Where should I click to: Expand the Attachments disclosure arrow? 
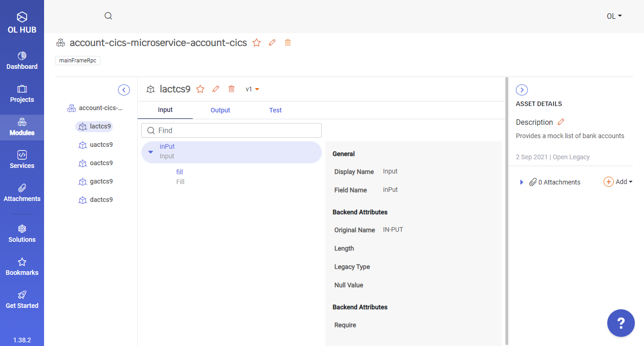pyautogui.click(x=521, y=182)
